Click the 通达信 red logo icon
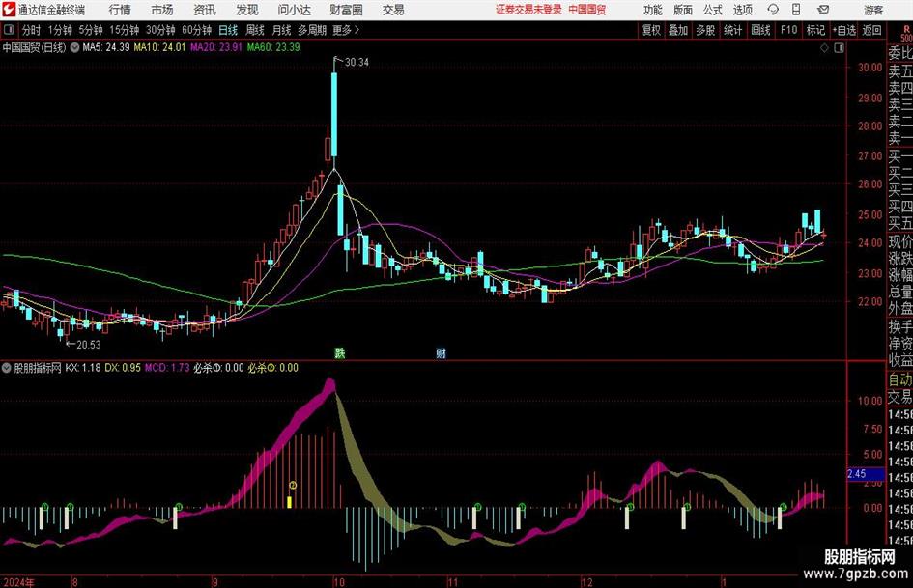 [x=9, y=10]
